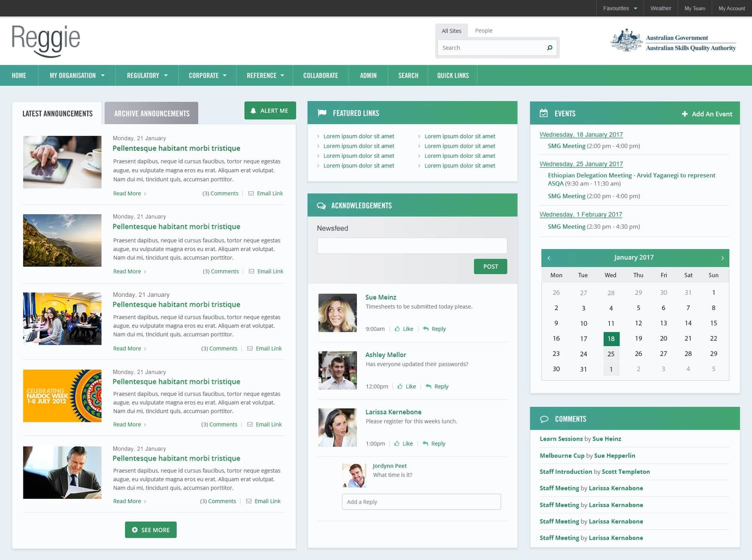
Task: Click the acknowledgements speech icon in panel header
Action: pyautogui.click(x=322, y=205)
